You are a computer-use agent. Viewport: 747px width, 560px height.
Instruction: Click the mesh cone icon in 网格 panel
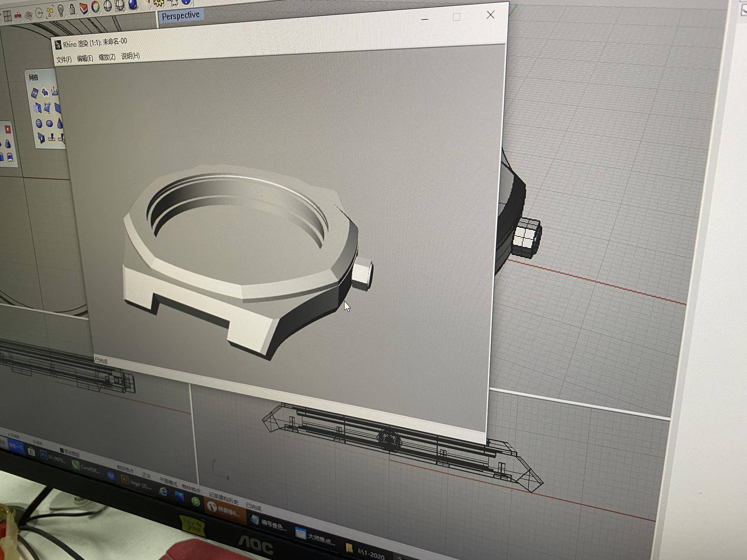60,123
